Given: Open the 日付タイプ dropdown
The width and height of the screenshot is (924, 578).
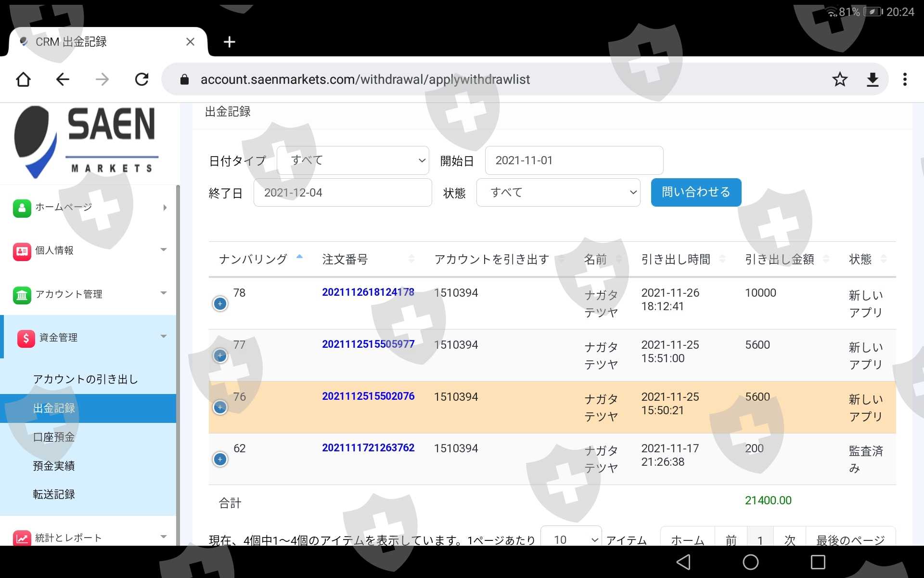Looking at the screenshot, I should click(353, 160).
